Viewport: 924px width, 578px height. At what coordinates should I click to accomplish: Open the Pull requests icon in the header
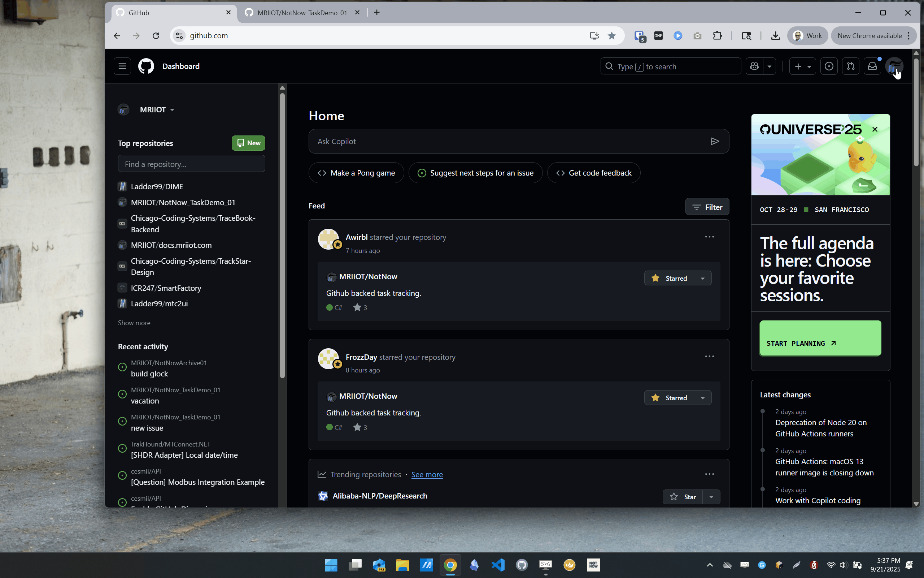(851, 66)
